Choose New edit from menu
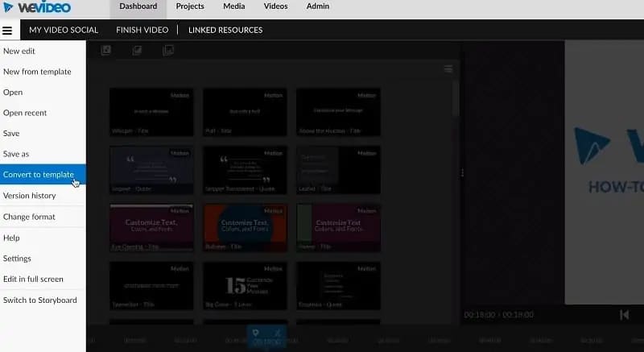The height and width of the screenshot is (352, 644). click(x=43, y=51)
